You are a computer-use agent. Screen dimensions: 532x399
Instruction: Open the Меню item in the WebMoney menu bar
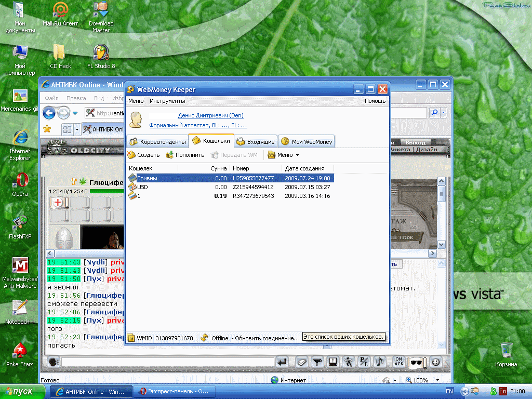point(136,101)
